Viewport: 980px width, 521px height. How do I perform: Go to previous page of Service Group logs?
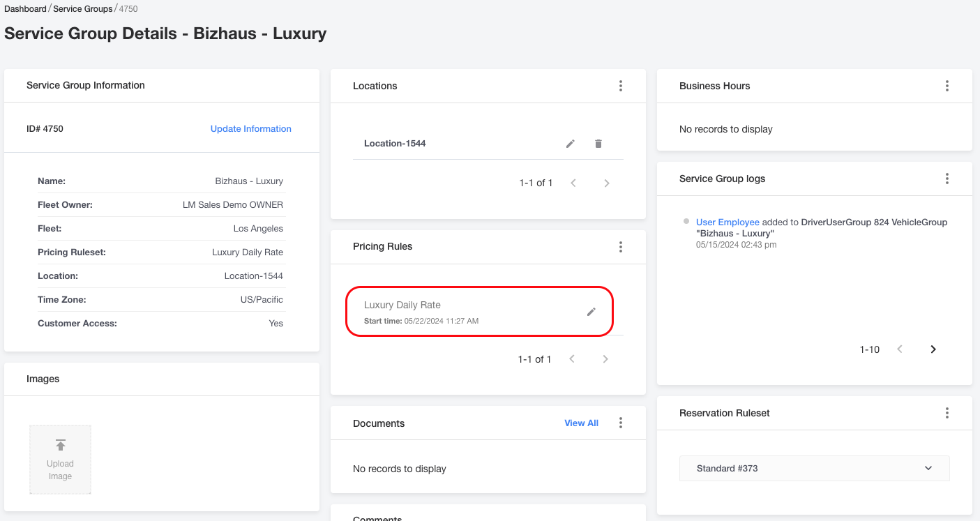(x=900, y=349)
